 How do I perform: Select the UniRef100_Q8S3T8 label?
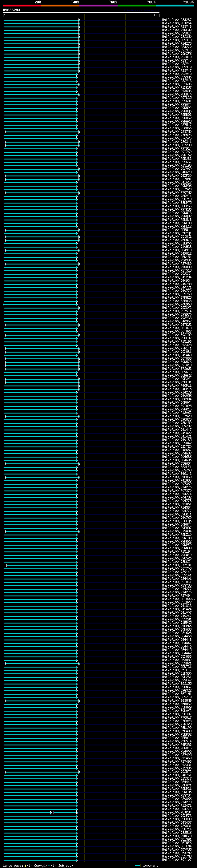[177, 40]
